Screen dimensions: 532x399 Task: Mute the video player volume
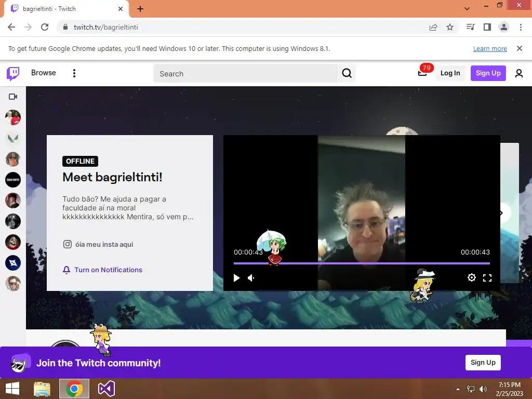pyautogui.click(x=251, y=278)
